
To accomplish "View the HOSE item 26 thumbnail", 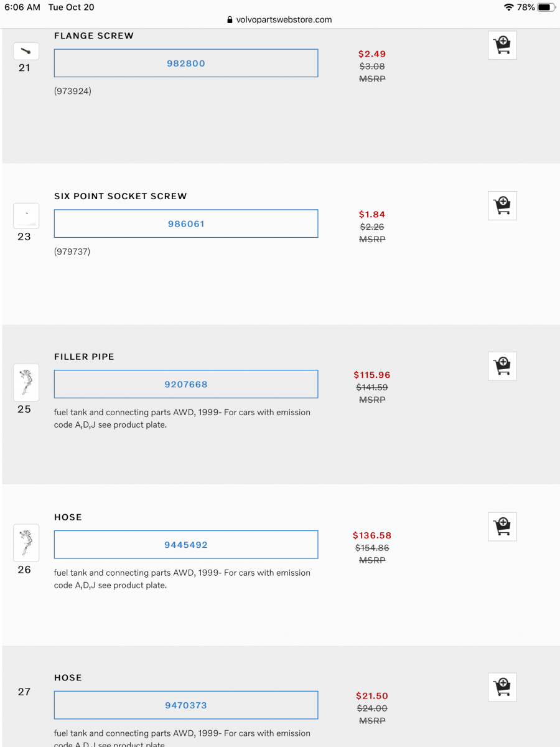I will coord(26,543).
